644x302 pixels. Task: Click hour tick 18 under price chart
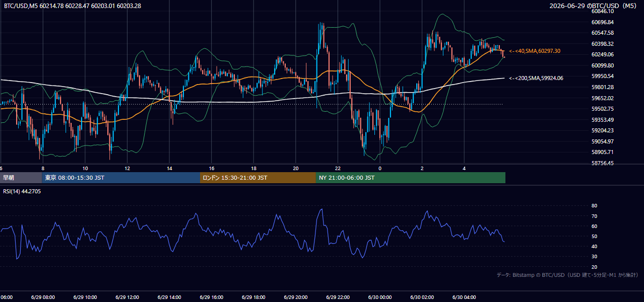[x=253, y=168]
